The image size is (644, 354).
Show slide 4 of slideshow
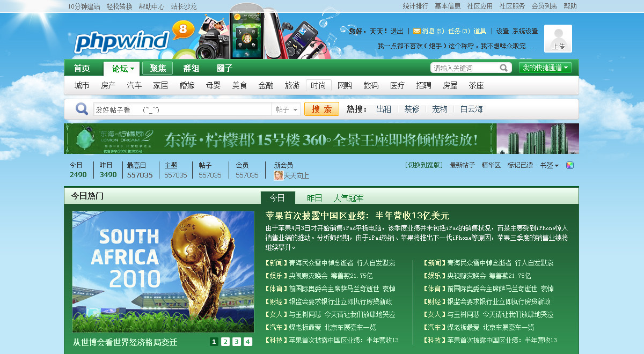[248, 342]
